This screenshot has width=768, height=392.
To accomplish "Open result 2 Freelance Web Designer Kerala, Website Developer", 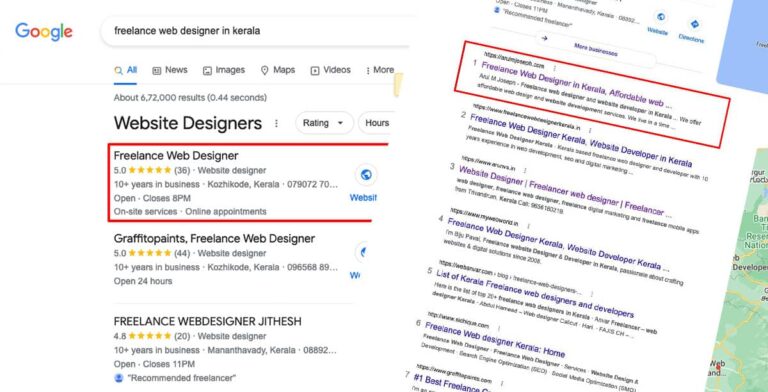I will click(581, 141).
